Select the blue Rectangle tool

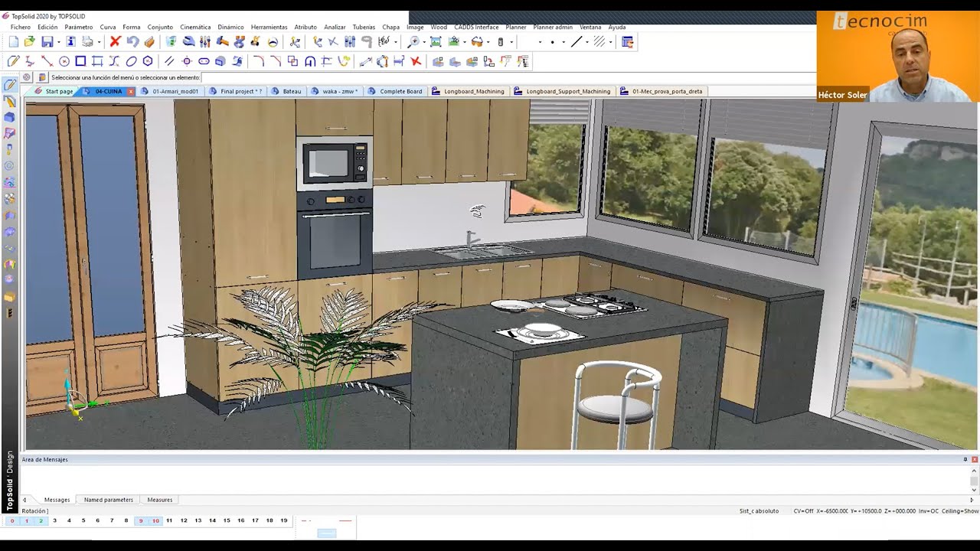tap(80, 61)
